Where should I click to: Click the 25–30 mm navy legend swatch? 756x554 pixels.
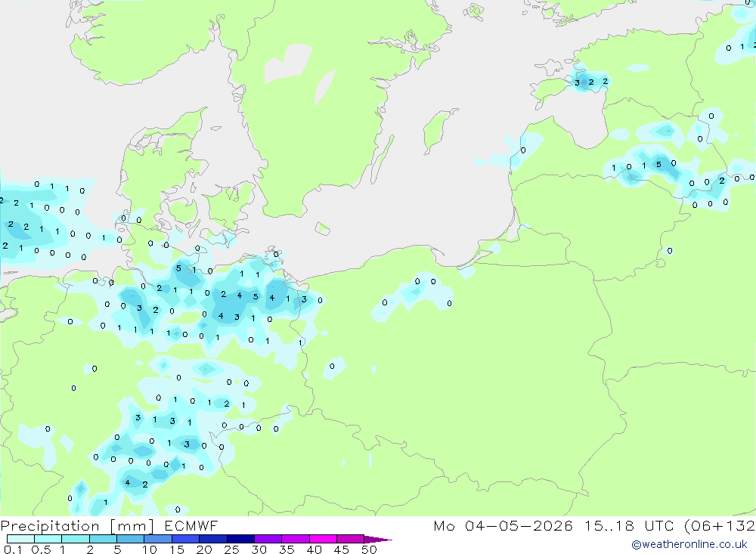(240, 539)
